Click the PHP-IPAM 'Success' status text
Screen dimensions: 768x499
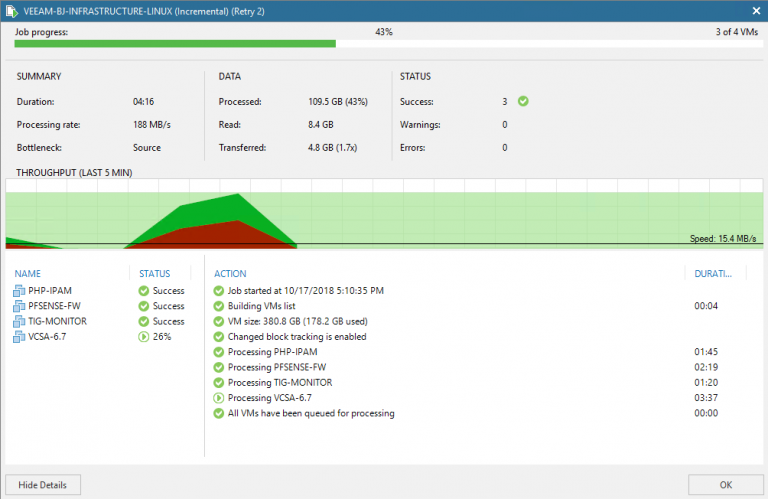(168, 291)
